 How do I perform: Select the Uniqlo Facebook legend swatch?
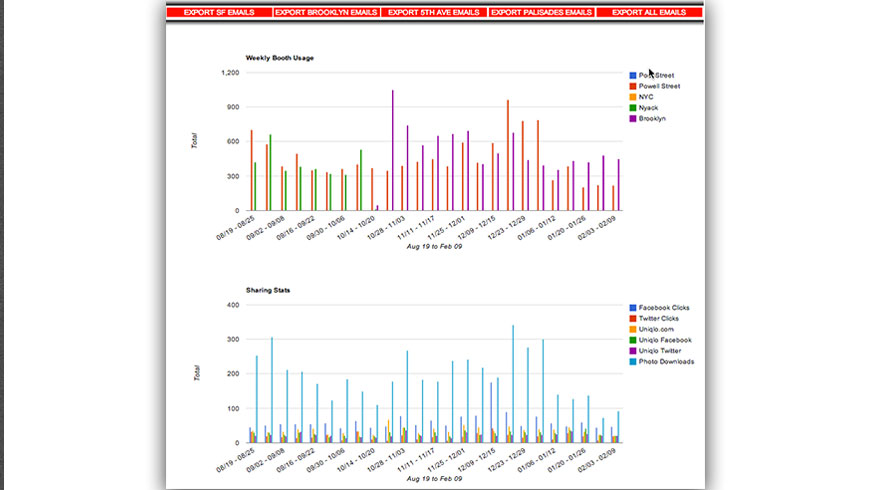[x=633, y=340]
